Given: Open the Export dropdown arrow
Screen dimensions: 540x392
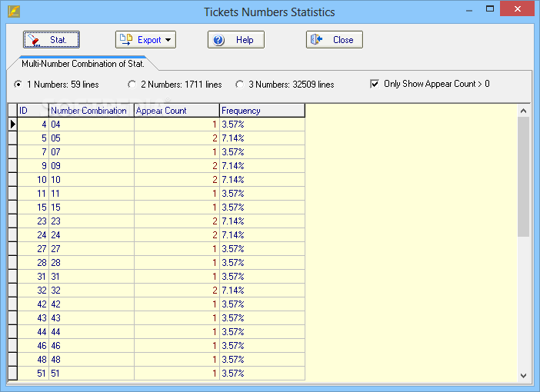Looking at the screenshot, I should click(168, 40).
